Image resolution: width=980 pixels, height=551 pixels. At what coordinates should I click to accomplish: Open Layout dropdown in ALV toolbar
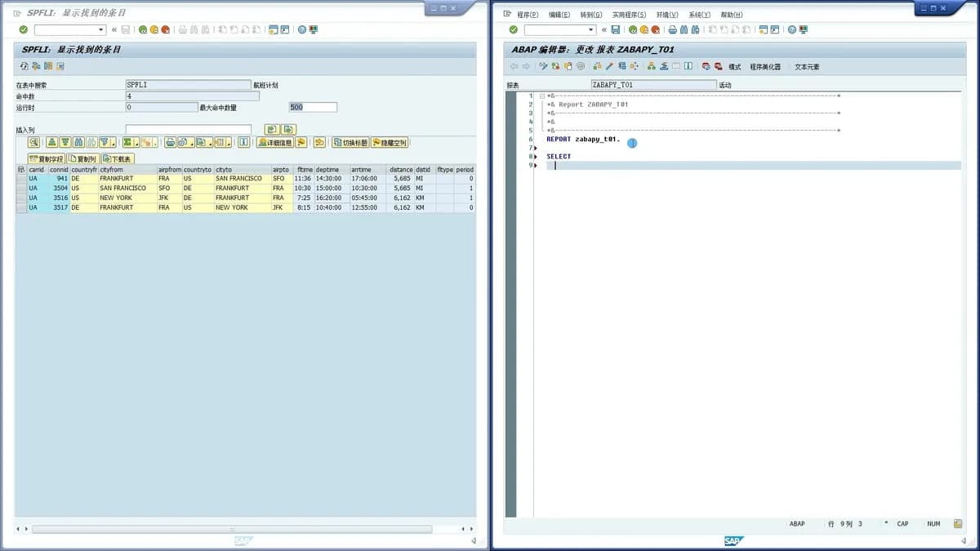229,143
